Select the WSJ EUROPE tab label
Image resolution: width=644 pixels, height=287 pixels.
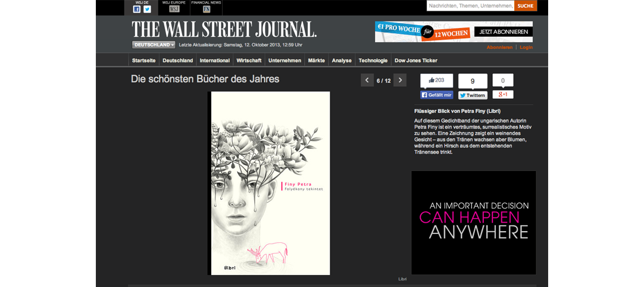pyautogui.click(x=174, y=2)
